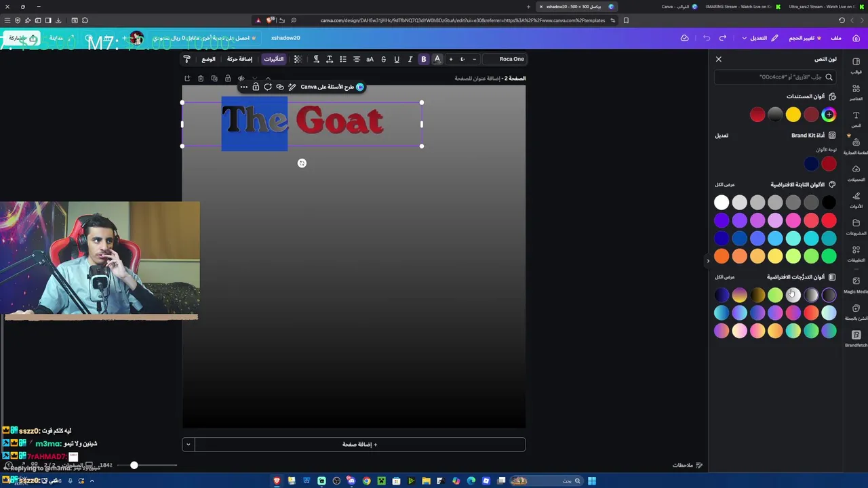868x488 pixels.
Task: Close the text color panel
Action: pos(719,59)
